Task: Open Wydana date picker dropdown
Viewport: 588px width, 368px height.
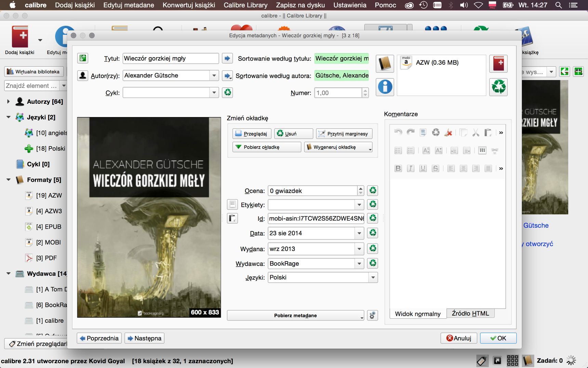Action: pos(359,249)
